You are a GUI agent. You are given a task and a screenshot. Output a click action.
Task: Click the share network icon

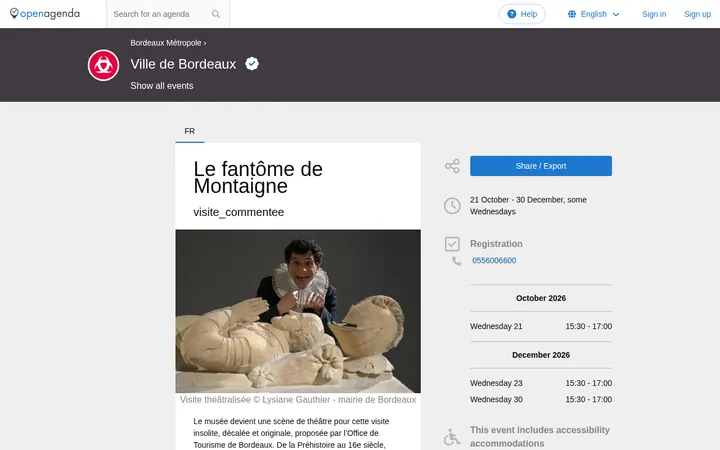452,166
